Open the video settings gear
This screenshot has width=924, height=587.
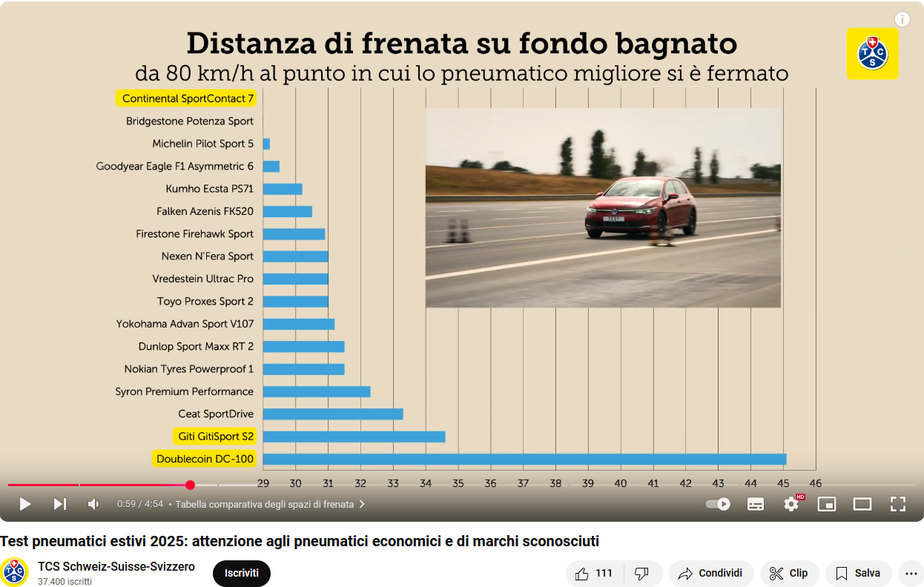pyautogui.click(x=791, y=504)
